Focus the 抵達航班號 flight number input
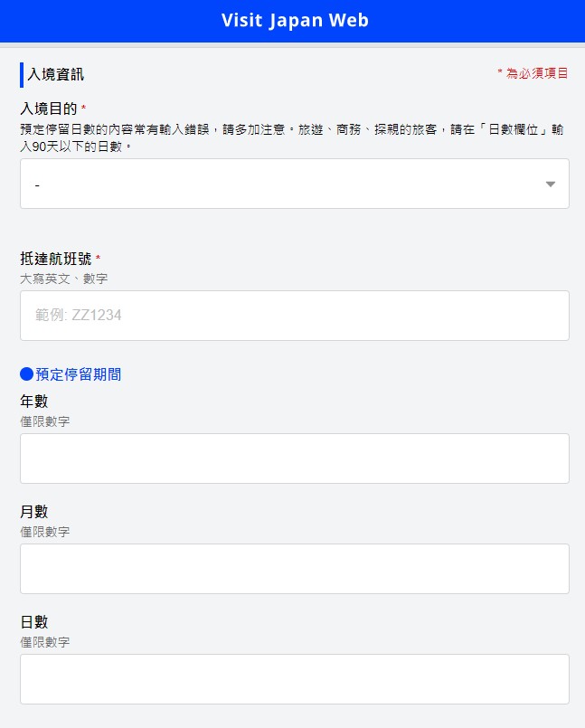The width and height of the screenshot is (585, 728). 294,316
